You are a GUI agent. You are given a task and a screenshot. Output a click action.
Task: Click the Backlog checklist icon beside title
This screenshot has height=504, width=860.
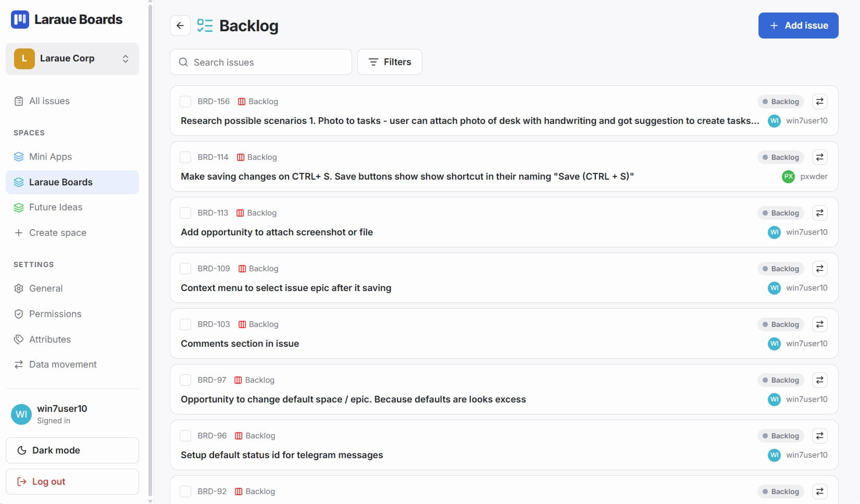[x=205, y=26]
